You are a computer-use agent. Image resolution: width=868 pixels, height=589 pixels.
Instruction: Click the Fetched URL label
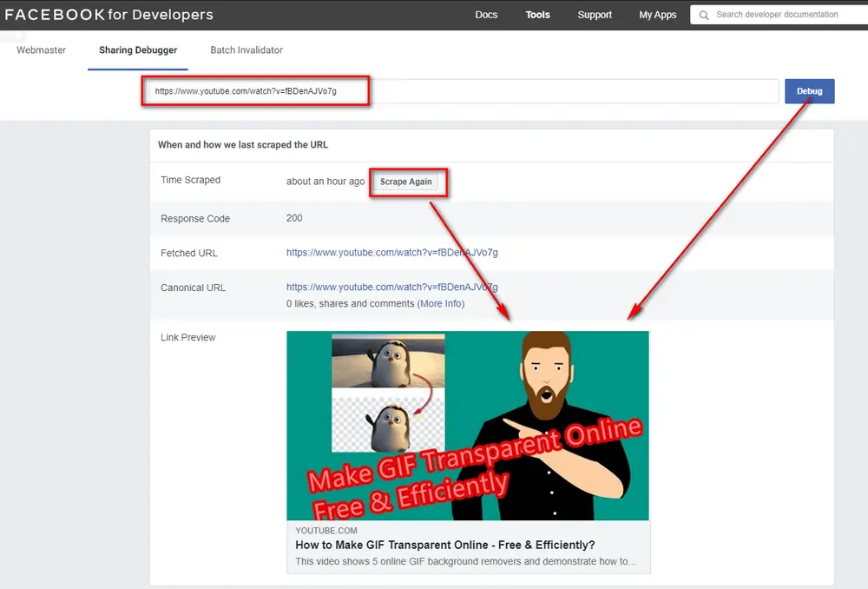[188, 253]
